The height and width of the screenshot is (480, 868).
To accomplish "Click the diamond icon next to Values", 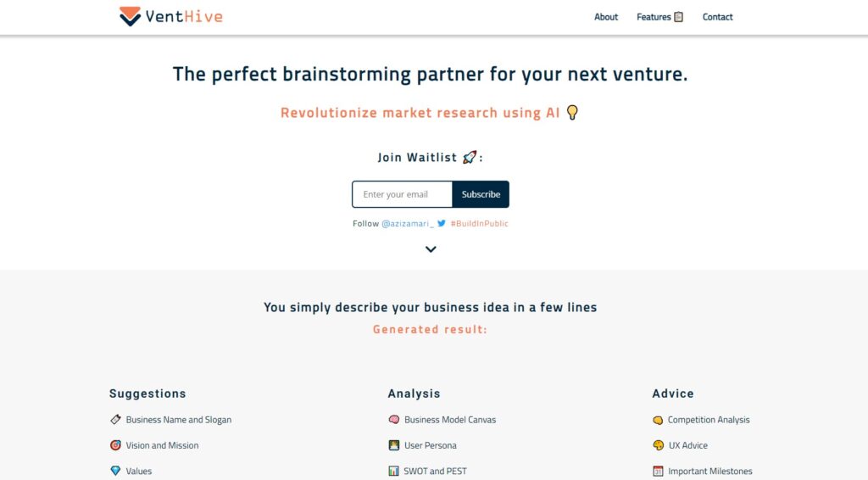I will (x=115, y=471).
